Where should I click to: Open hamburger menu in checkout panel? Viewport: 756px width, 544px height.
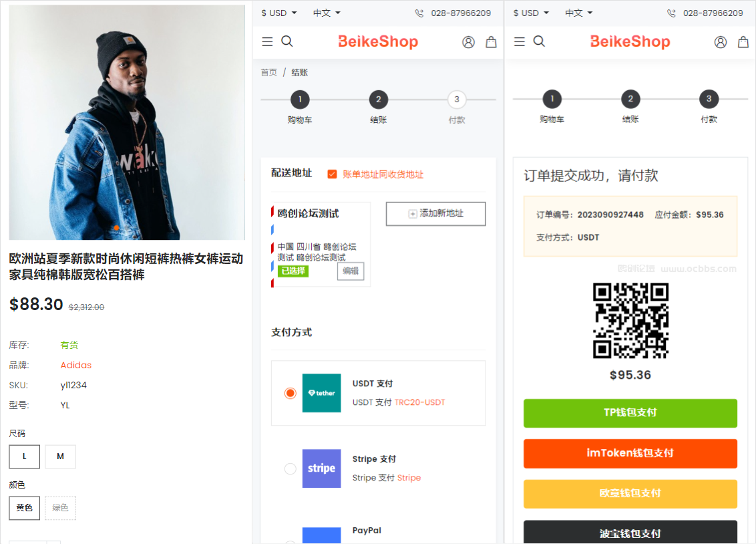[267, 41]
